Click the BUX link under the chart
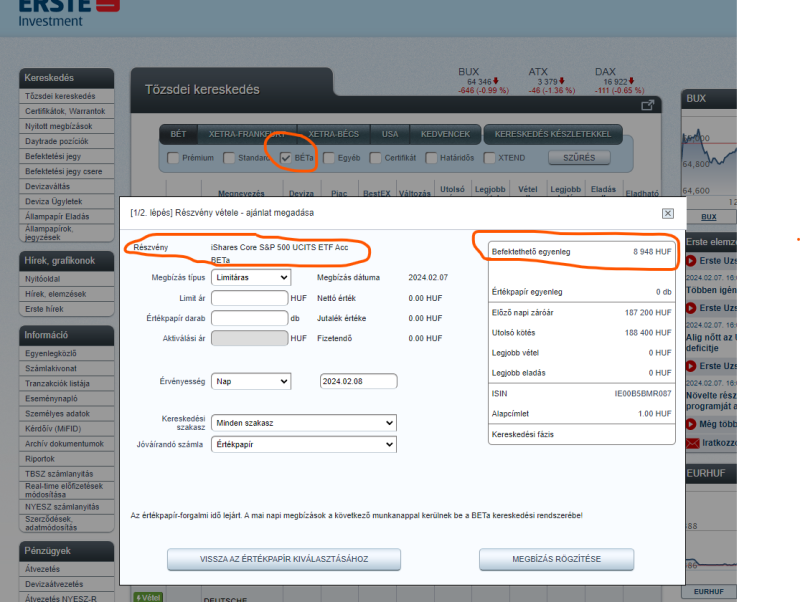The image size is (800, 602). tap(709, 217)
